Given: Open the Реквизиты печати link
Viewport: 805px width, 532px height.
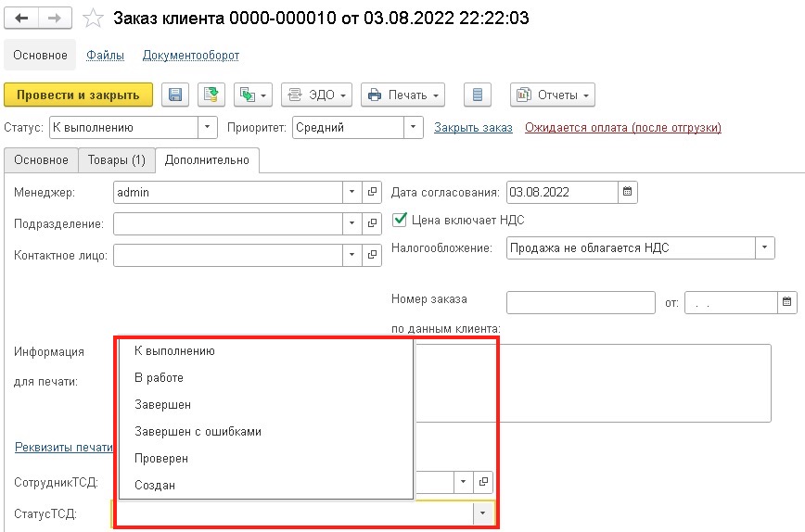Looking at the screenshot, I should [64, 447].
